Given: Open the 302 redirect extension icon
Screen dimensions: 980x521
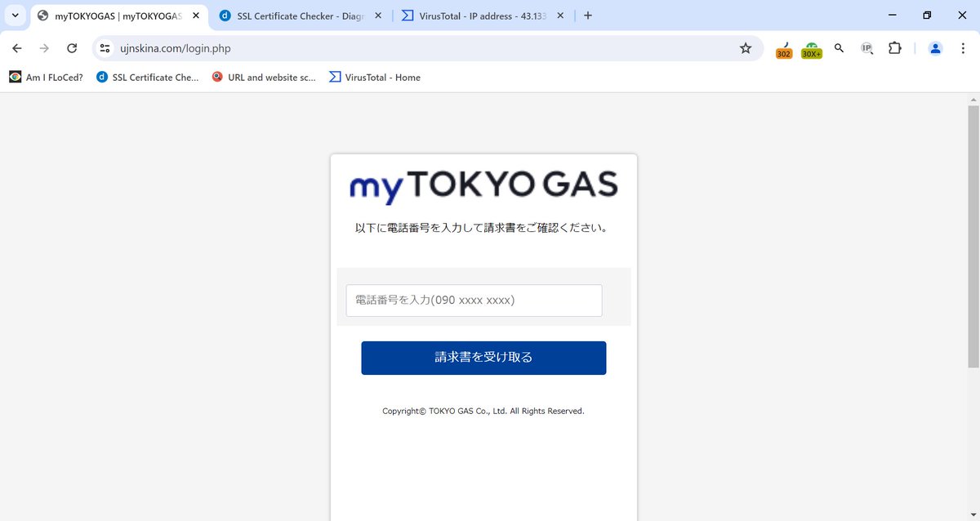Looking at the screenshot, I should [x=784, y=50].
